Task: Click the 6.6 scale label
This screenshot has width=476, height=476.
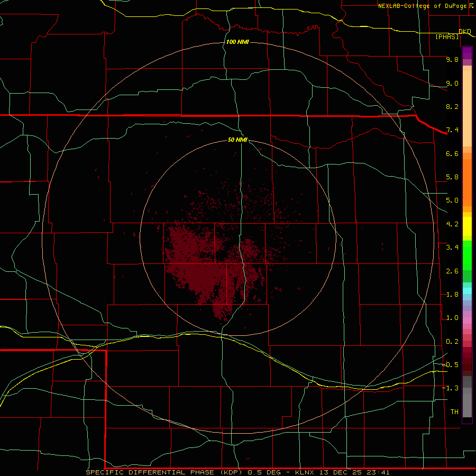Action: [452, 153]
